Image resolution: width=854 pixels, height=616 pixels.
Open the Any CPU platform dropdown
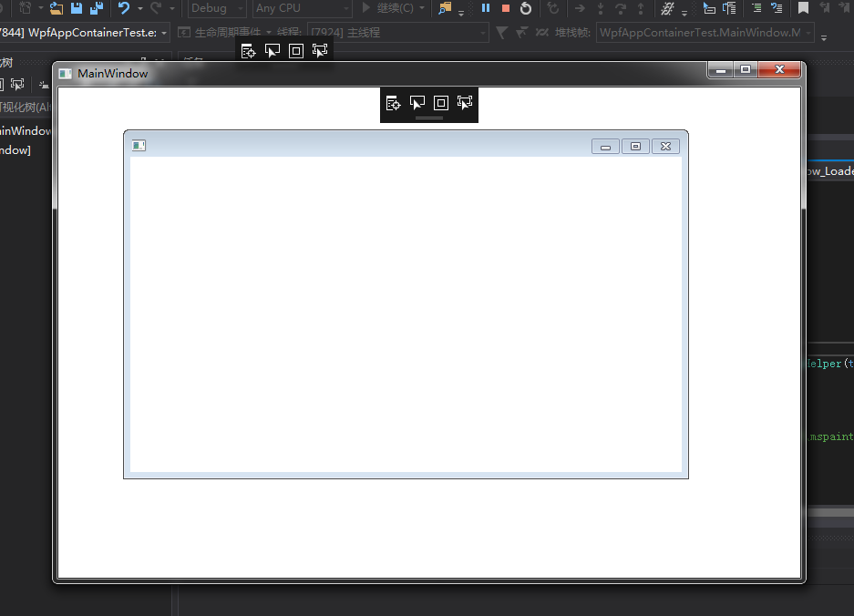(303, 8)
